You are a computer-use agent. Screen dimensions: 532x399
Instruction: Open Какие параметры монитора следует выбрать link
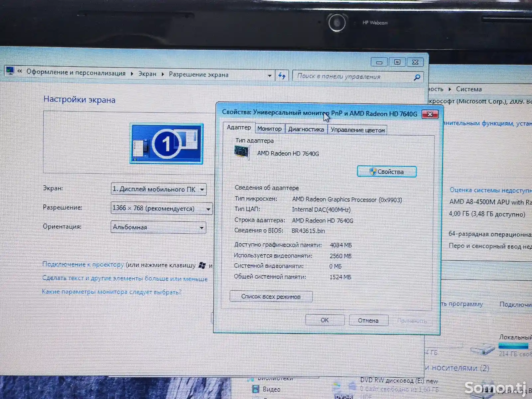112,292
